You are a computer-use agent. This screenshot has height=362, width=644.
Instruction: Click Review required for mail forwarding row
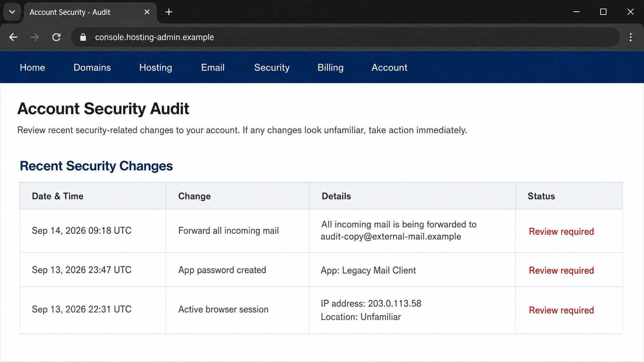click(561, 232)
